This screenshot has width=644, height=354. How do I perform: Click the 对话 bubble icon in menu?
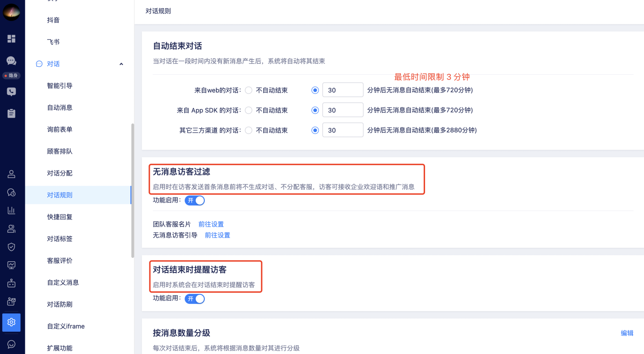tap(39, 64)
